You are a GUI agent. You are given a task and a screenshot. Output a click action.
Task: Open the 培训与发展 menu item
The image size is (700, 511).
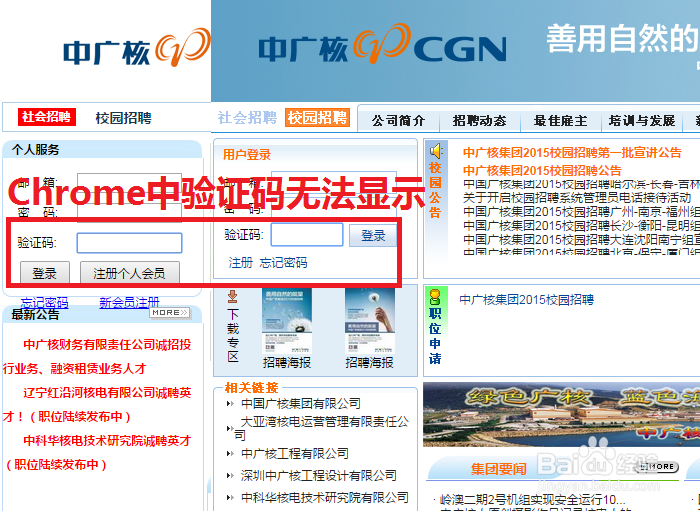642,120
